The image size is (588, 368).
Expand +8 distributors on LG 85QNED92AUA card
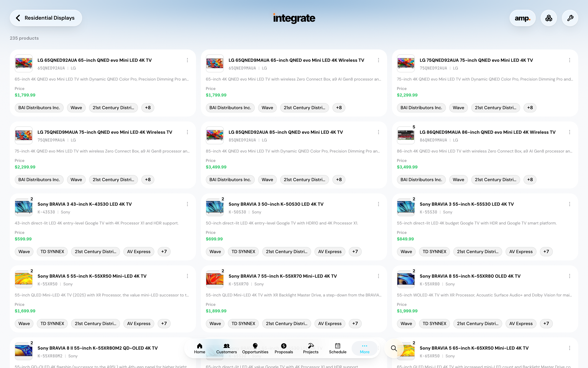pyautogui.click(x=339, y=180)
